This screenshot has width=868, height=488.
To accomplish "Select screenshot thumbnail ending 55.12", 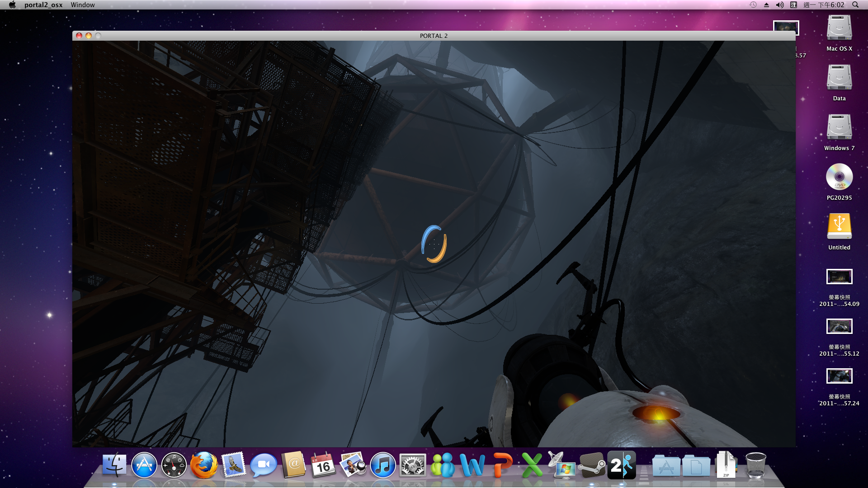I will (x=839, y=326).
